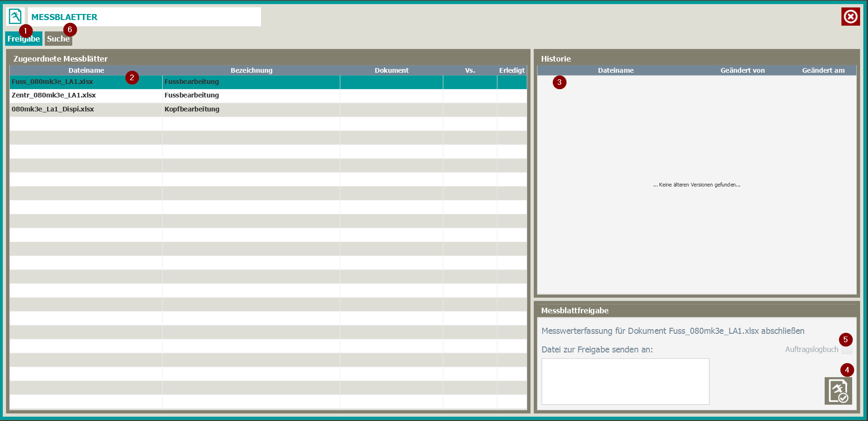The height and width of the screenshot is (421, 868).
Task: Click the Dateiname column header in Zugeordnete Messblätter
Action: coord(86,70)
